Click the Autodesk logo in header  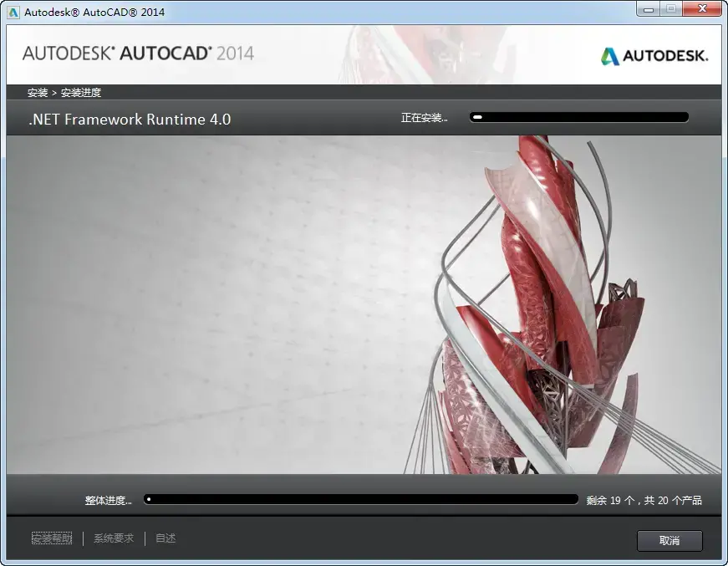654,56
